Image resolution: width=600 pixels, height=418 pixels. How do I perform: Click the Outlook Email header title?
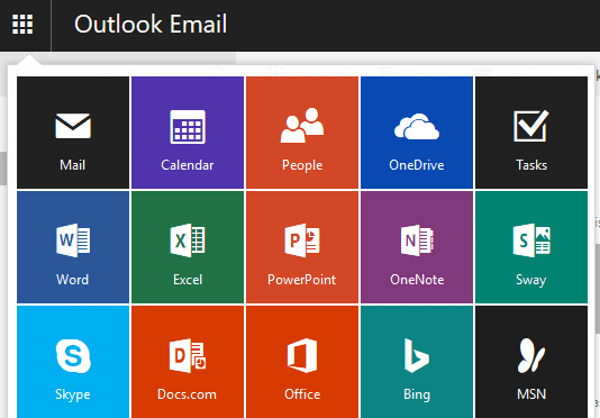[150, 24]
